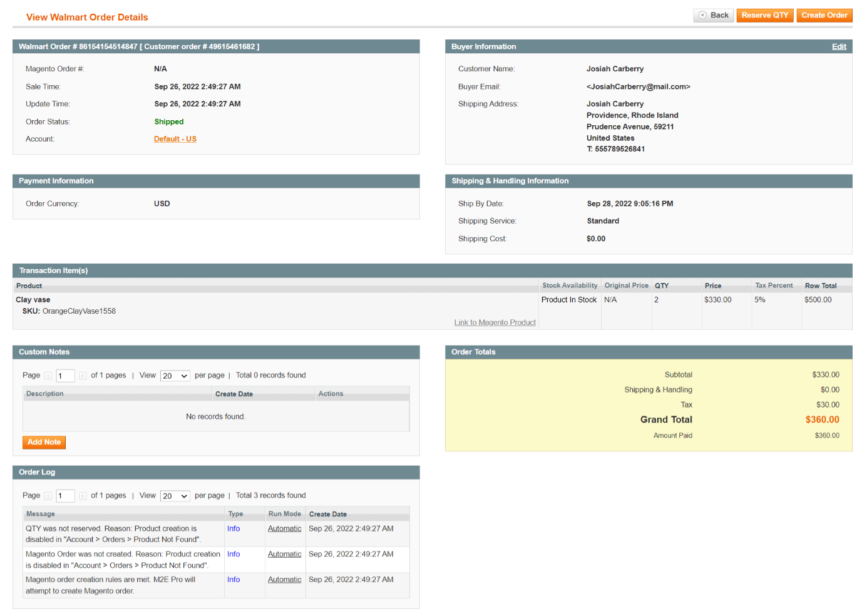Screen dimensions: 862x616
Task: Click the Original Price column header
Action: tap(627, 285)
